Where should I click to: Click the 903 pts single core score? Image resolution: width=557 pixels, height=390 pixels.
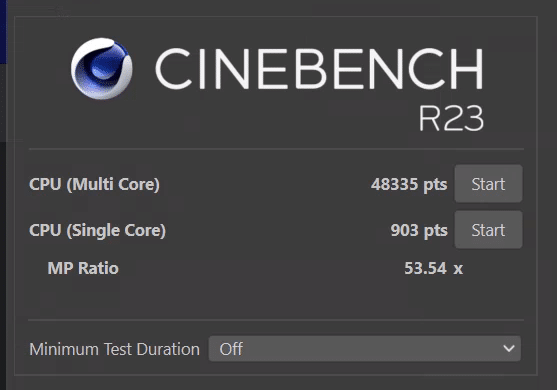[x=419, y=230]
